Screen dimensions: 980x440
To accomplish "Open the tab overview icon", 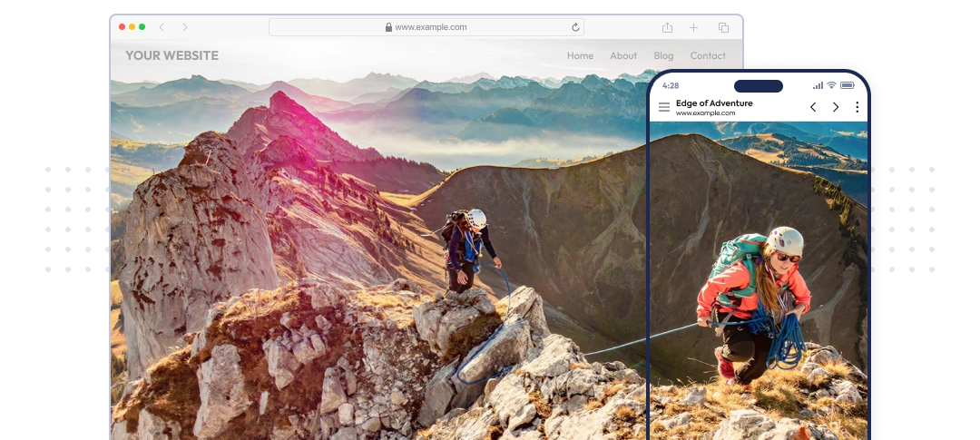I will click(724, 27).
